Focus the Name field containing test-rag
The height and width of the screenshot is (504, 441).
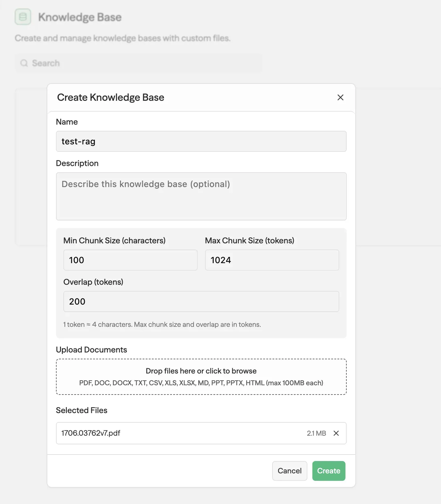(201, 141)
